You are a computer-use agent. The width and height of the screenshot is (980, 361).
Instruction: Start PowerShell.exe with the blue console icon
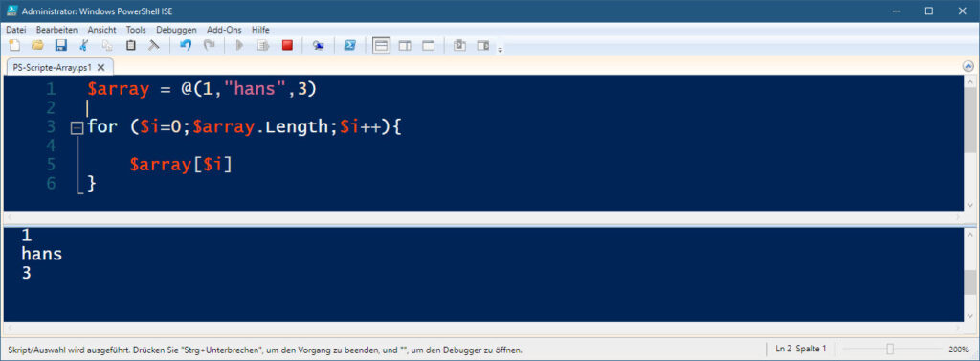point(350,45)
